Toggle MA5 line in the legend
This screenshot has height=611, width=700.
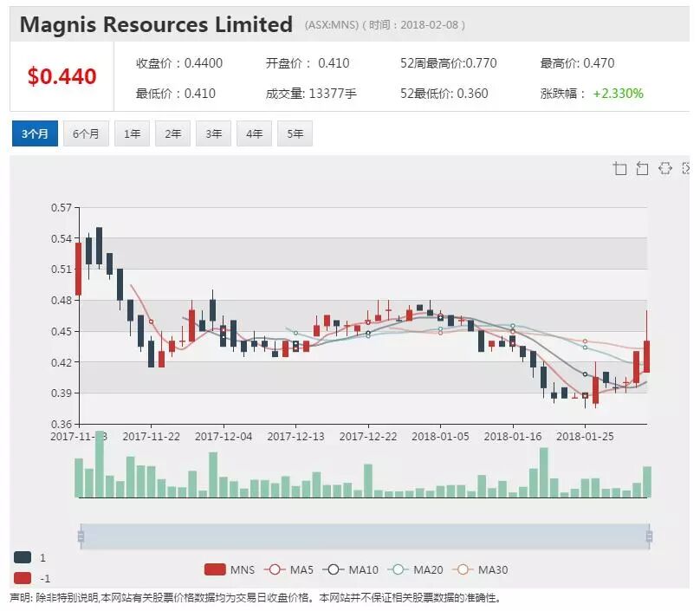coord(288,569)
